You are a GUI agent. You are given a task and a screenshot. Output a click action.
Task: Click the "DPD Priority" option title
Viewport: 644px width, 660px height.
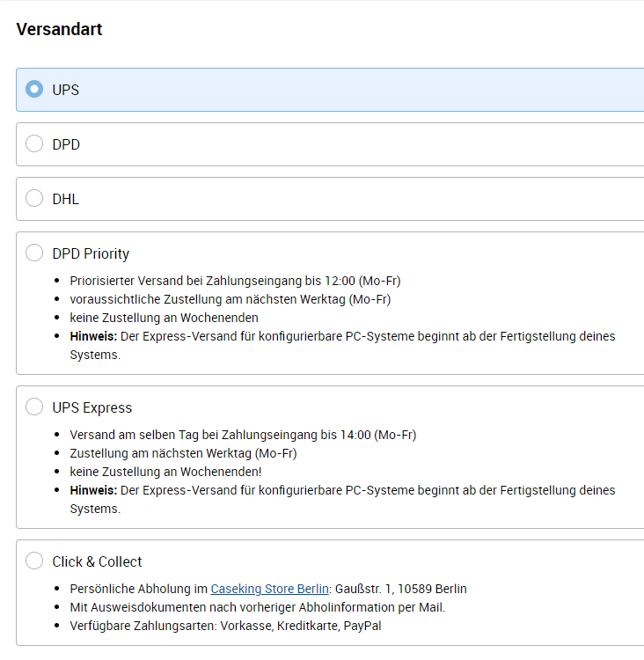click(x=91, y=253)
